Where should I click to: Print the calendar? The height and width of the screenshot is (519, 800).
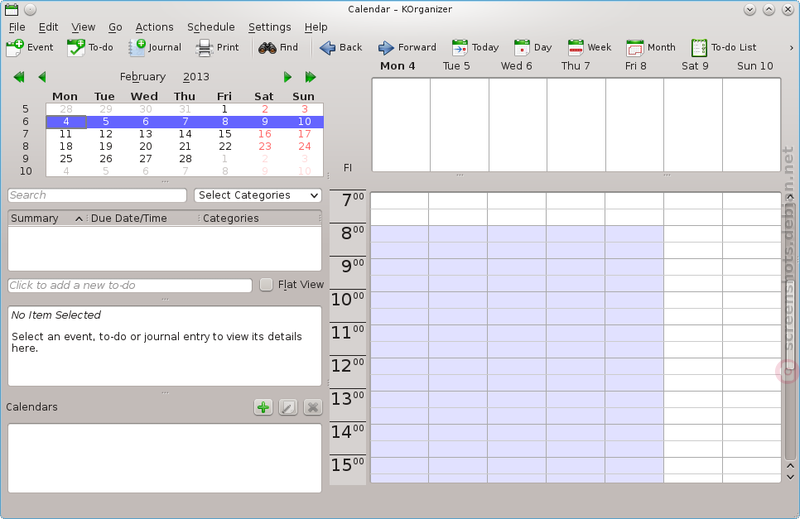coord(217,47)
